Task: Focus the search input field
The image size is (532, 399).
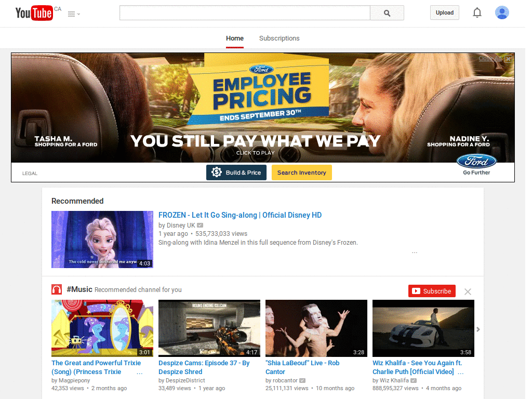Action: click(x=245, y=13)
